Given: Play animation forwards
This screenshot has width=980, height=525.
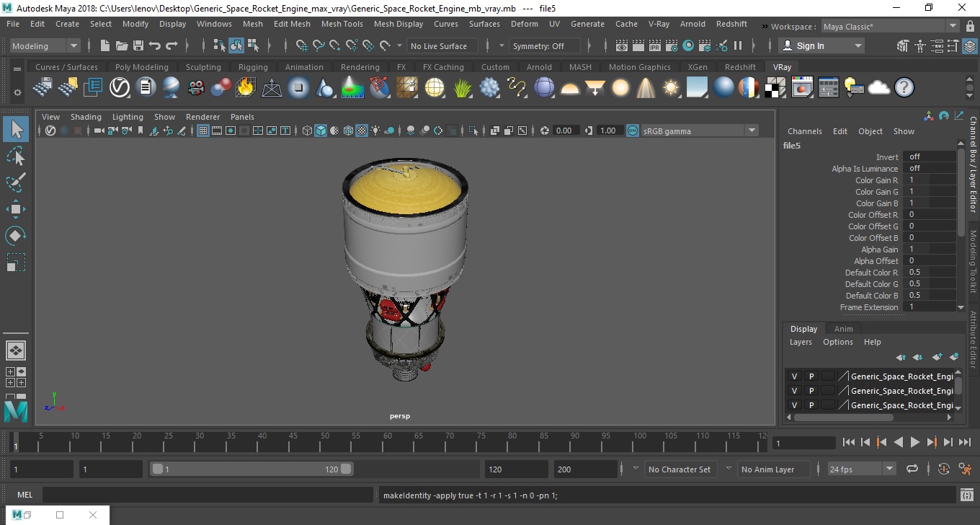Looking at the screenshot, I should pyautogui.click(x=914, y=442).
